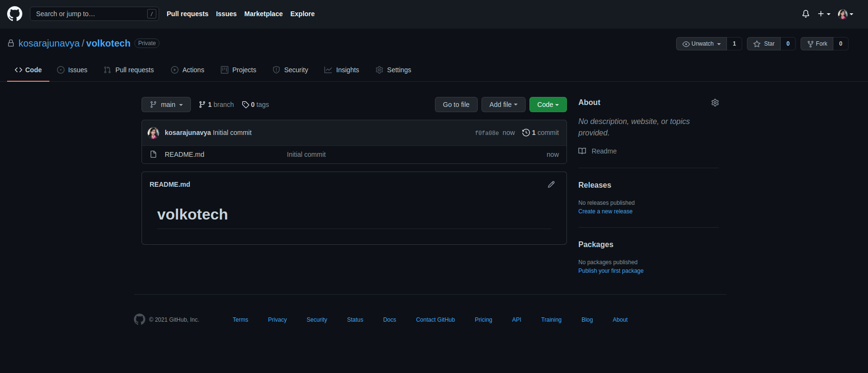Screen dimensions: 868x373
Task: Go to Explore
Action: tap(302, 14)
